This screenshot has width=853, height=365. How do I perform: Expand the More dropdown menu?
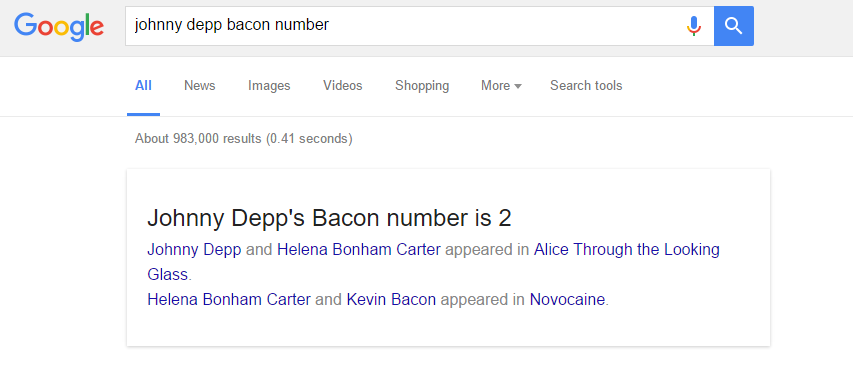[x=501, y=86]
